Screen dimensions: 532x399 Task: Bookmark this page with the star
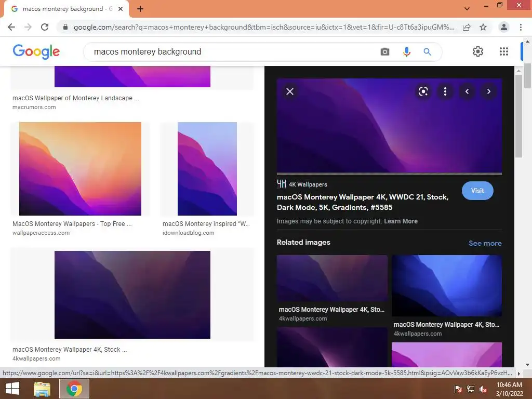click(483, 27)
